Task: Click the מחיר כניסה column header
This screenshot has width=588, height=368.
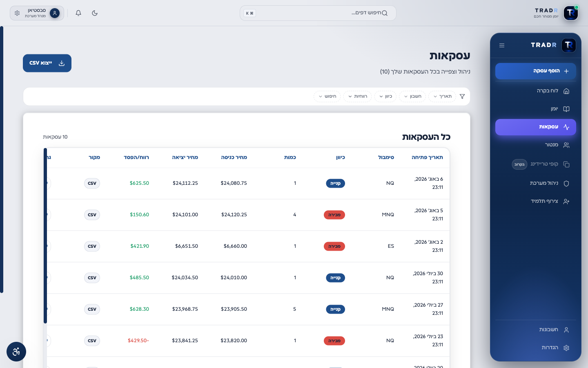Action: coord(234,157)
